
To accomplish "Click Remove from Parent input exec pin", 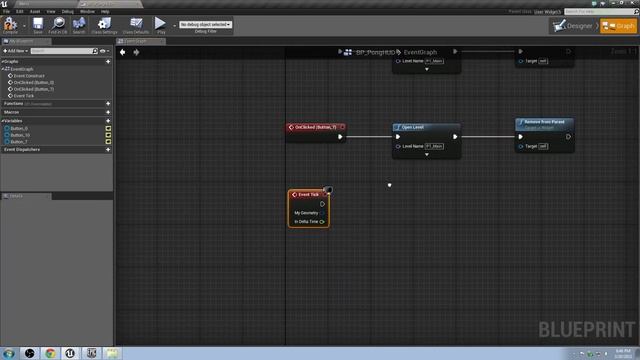I will (520, 137).
